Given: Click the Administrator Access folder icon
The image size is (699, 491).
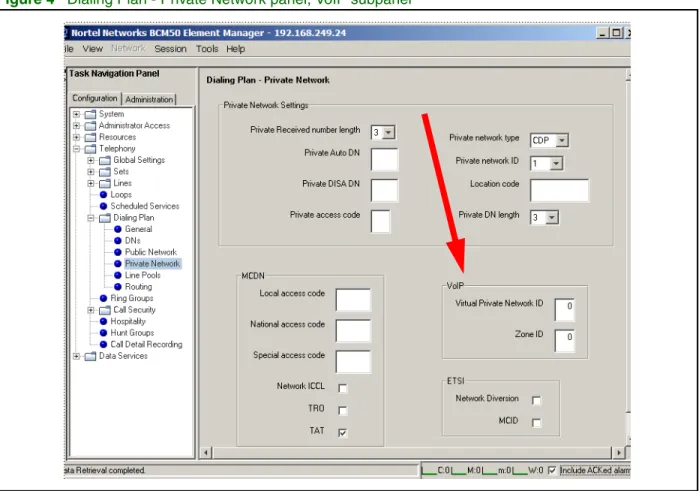Looking at the screenshot, I should (90, 126).
